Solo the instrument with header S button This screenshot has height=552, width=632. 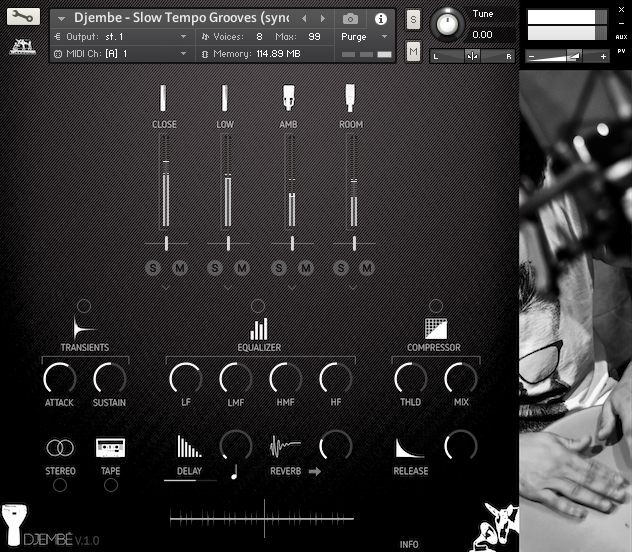pos(413,19)
